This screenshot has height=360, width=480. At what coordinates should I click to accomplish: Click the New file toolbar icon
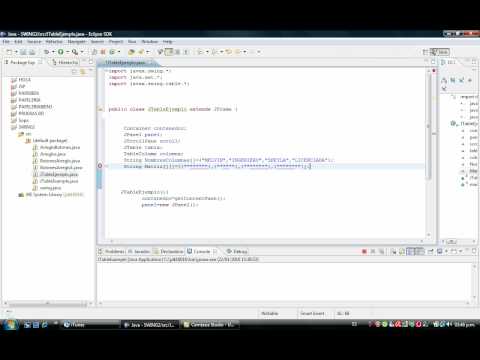pyautogui.click(x=9, y=52)
